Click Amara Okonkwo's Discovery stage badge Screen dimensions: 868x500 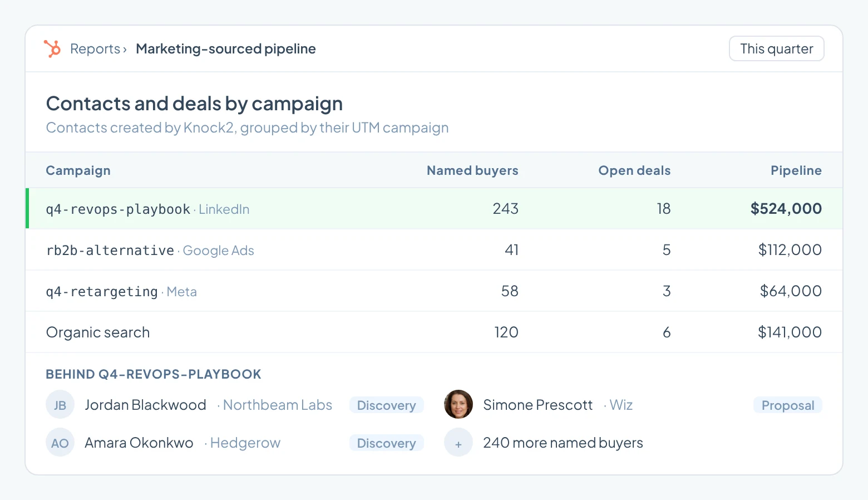tap(387, 443)
